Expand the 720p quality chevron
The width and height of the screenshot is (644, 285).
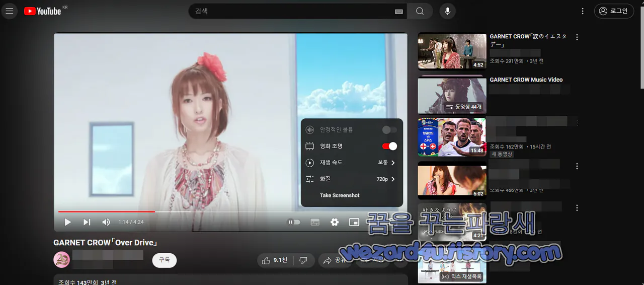[393, 179]
